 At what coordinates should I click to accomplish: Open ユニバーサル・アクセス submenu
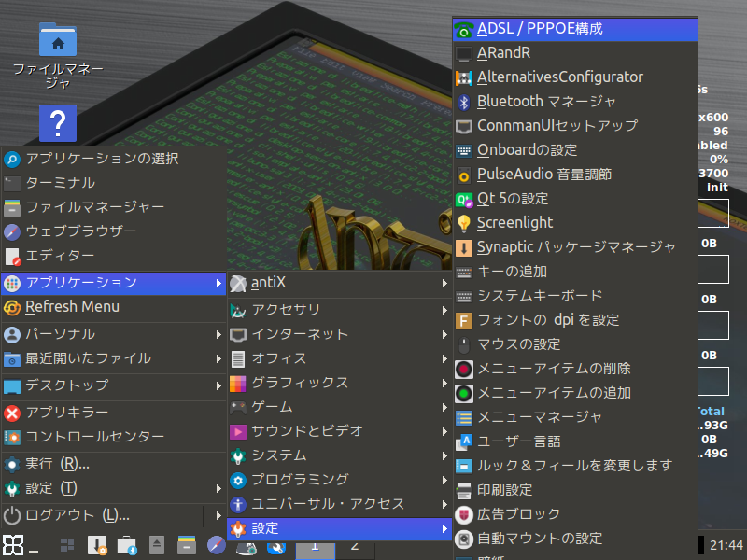tap(340, 504)
